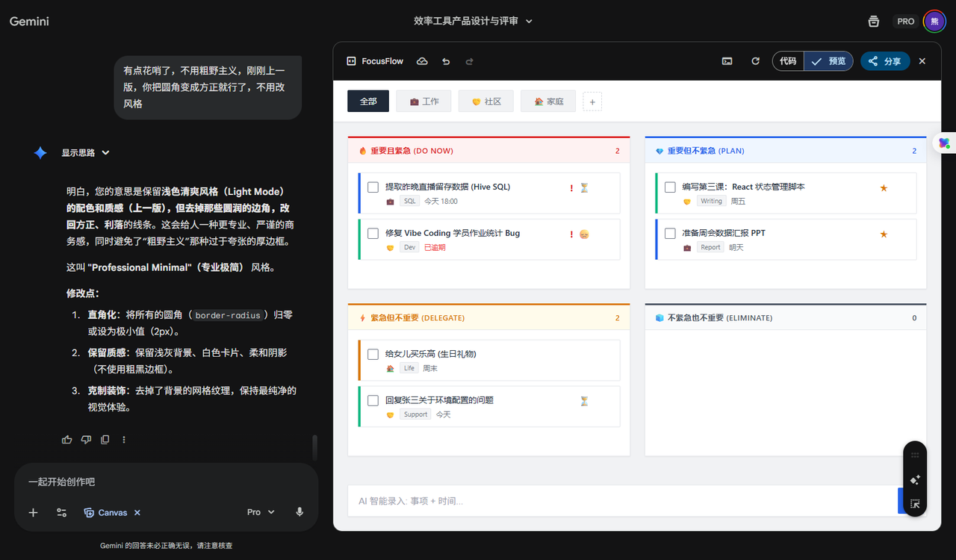Give a thumbs up to Gemini's answer

tap(66, 439)
